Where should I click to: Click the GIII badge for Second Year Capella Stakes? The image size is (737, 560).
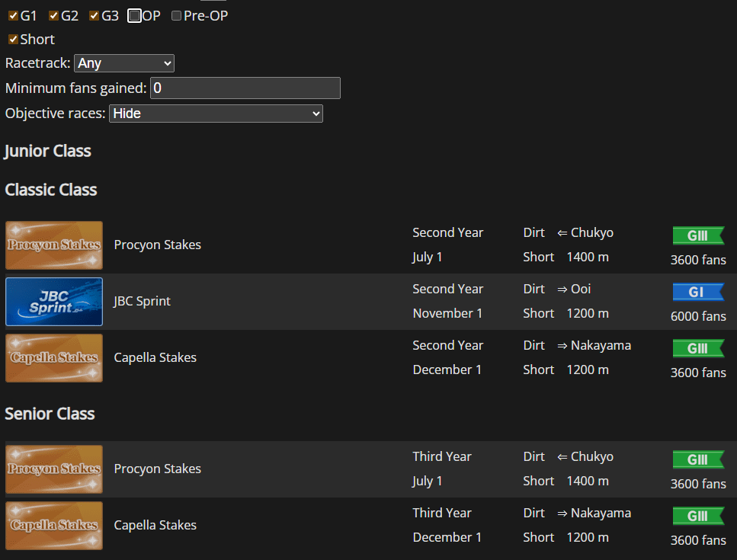click(698, 349)
